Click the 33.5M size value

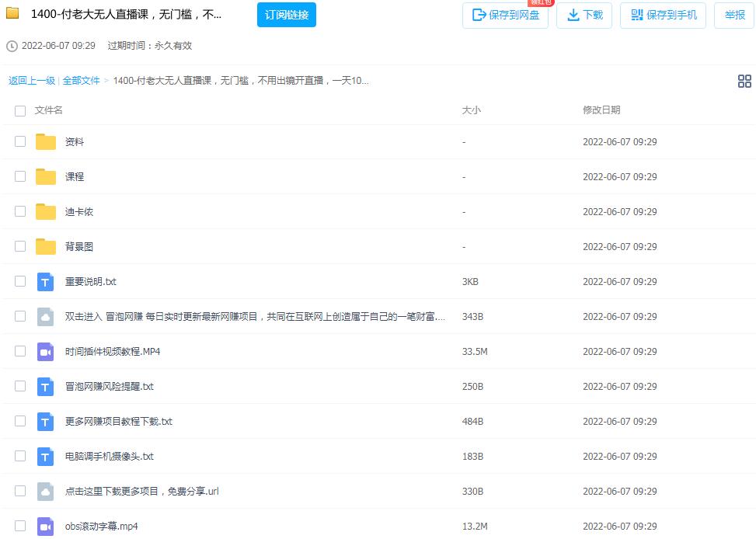[x=475, y=352]
